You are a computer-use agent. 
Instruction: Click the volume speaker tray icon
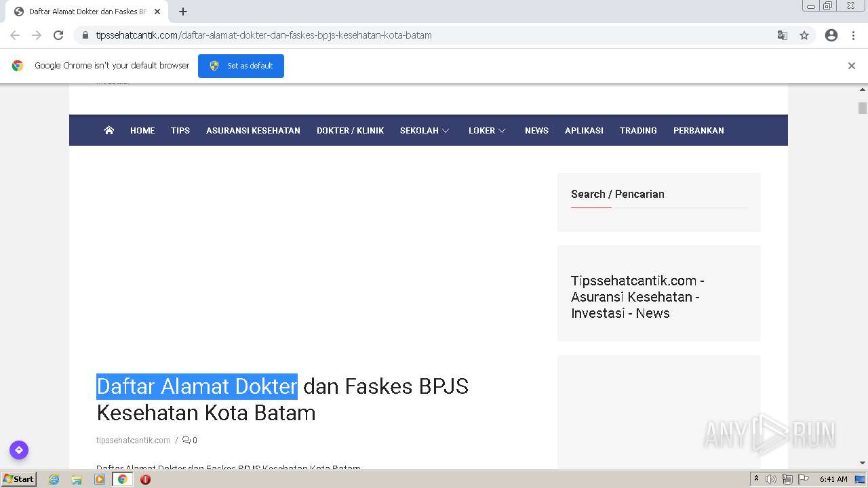(x=771, y=479)
